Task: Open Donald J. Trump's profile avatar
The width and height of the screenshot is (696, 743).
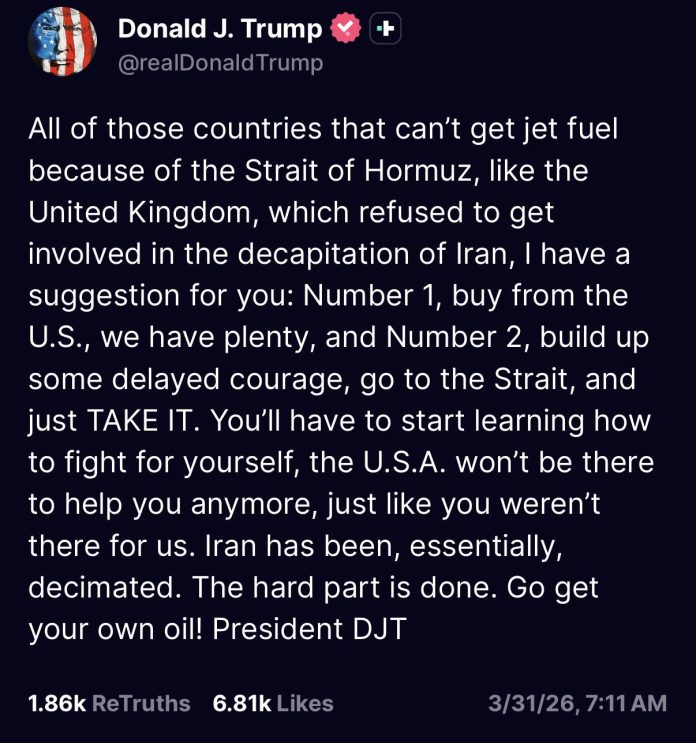Action: click(x=63, y=41)
